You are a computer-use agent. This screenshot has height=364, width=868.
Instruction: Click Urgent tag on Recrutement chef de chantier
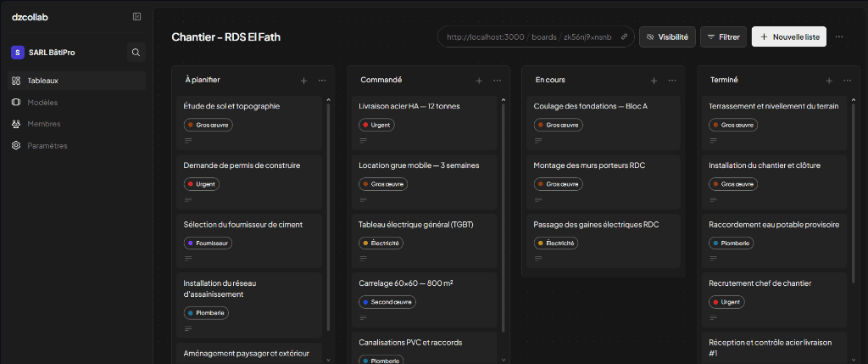(726, 303)
